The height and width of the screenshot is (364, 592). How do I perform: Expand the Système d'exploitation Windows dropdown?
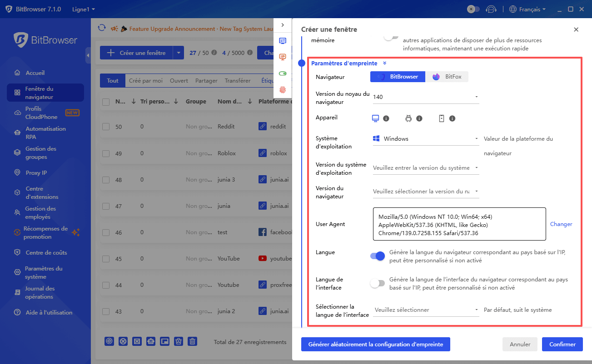click(425, 138)
